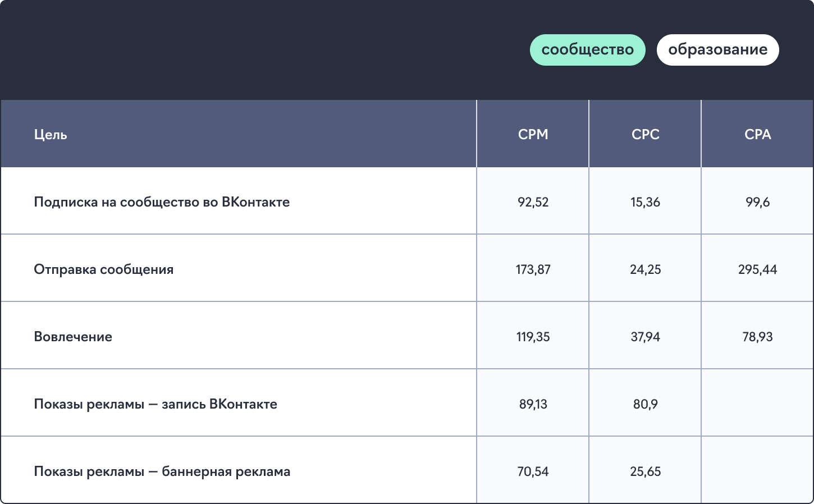Viewport: 814px width, 504px height.
Task: Click the CPC column header
Action: pos(645,135)
